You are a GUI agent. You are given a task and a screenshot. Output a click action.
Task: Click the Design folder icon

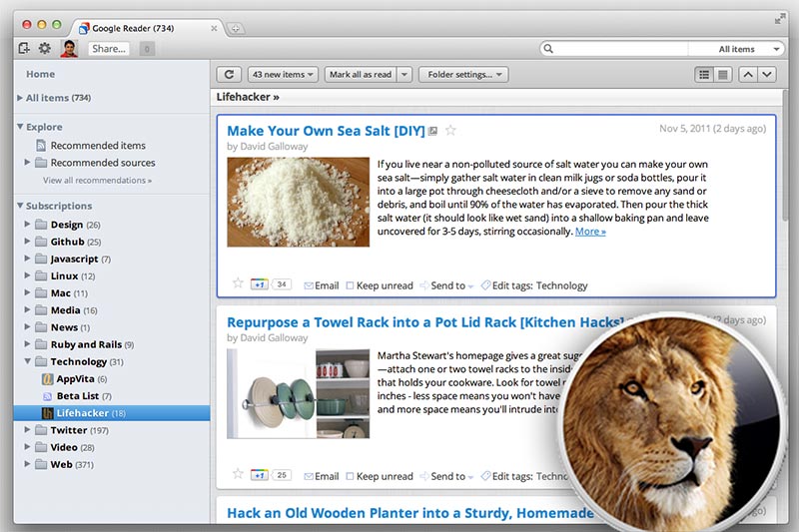(x=41, y=225)
